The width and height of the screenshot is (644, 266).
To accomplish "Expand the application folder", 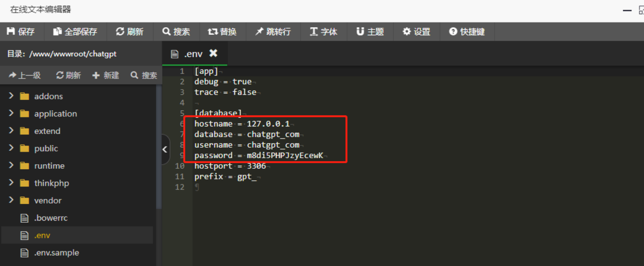I will 11,114.
